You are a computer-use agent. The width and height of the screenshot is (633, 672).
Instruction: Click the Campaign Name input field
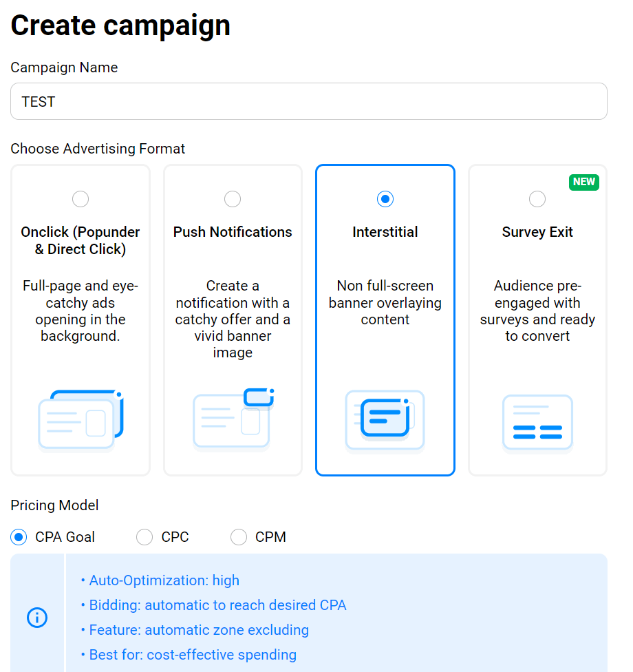309,102
